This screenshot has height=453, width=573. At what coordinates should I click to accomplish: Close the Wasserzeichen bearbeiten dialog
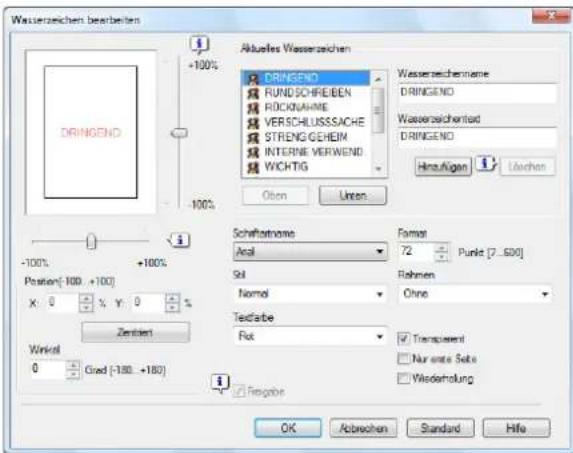(x=550, y=16)
